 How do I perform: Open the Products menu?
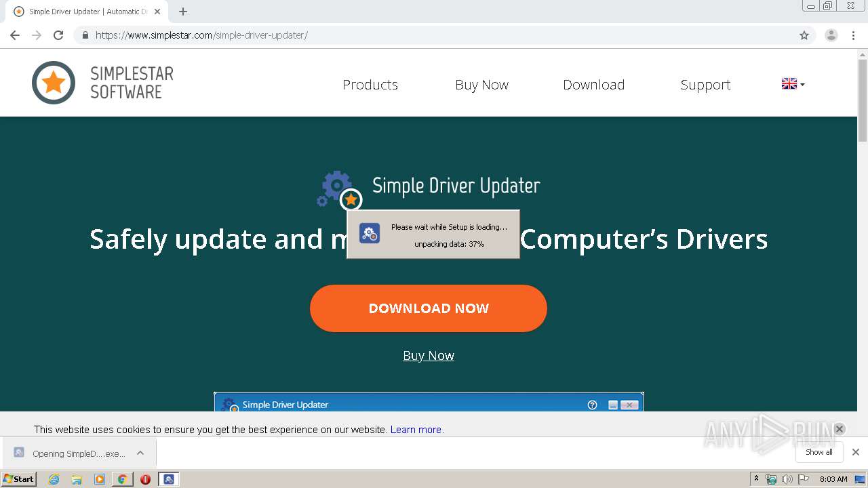370,85
